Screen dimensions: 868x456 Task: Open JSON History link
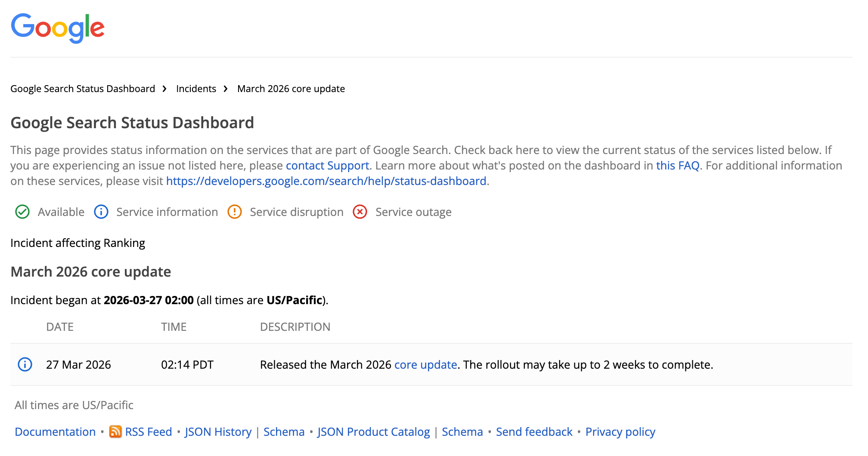pos(218,431)
